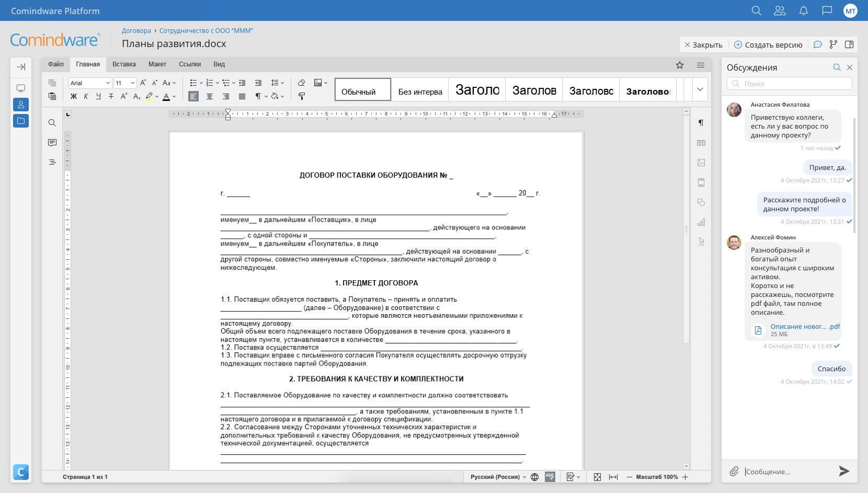The height and width of the screenshot is (493, 868).
Task: Send message with the arrow icon
Action: click(x=844, y=471)
